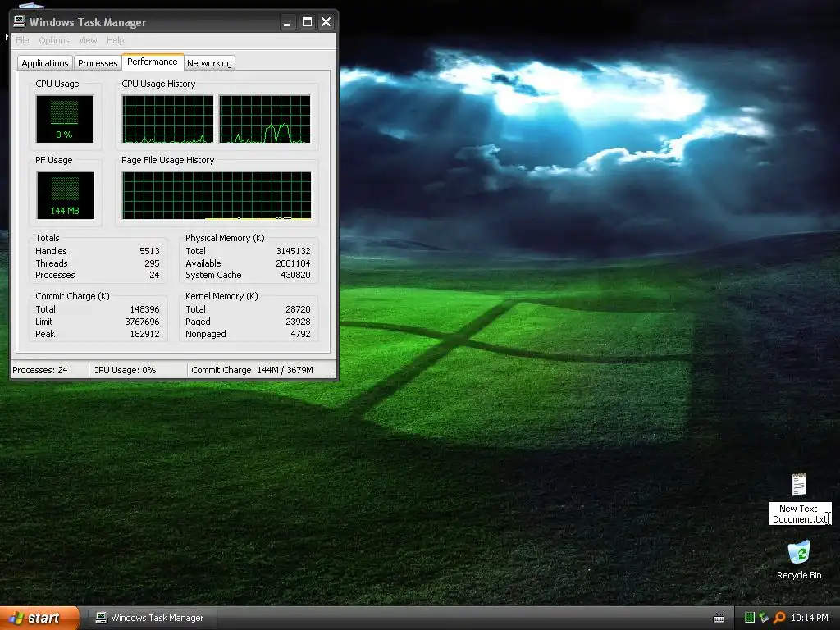Open the Options menu

[53, 40]
